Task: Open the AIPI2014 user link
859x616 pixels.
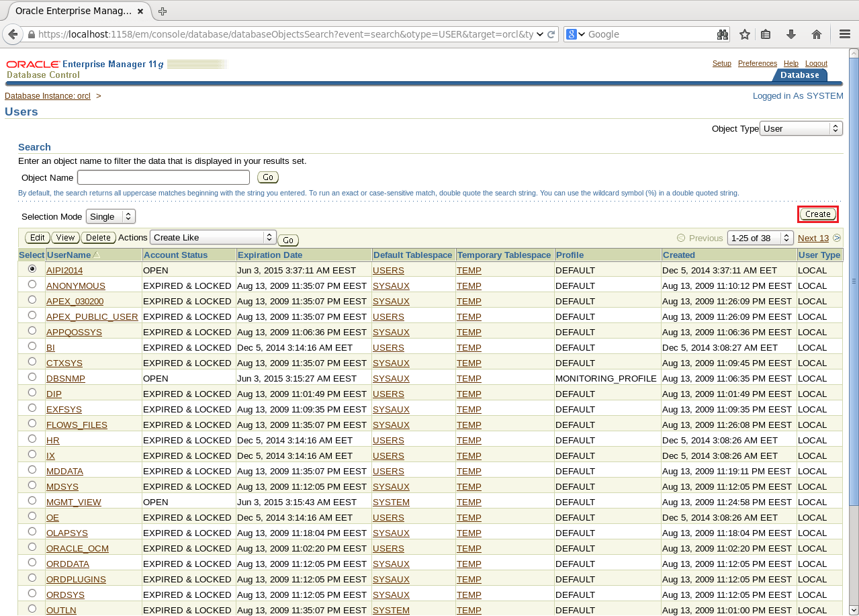Action: coord(64,270)
